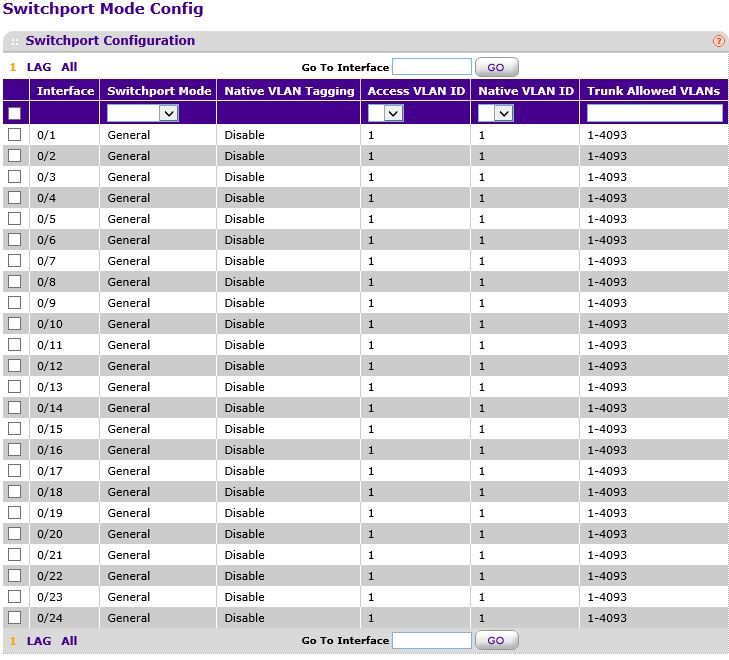This screenshot has height=660, width=729.
Task: Click the Trunk Allowed VLANs input field
Action: coord(655,113)
